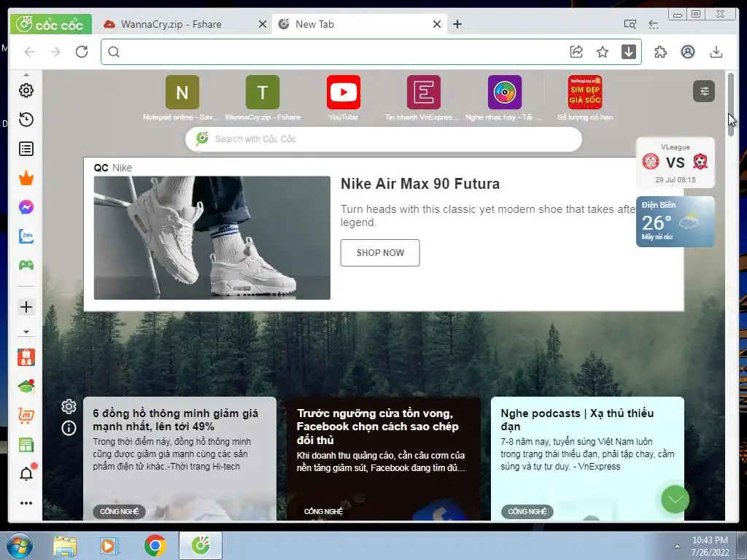Open the reading list sidebar icon
Screen dimensions: 747x560
tap(26, 149)
